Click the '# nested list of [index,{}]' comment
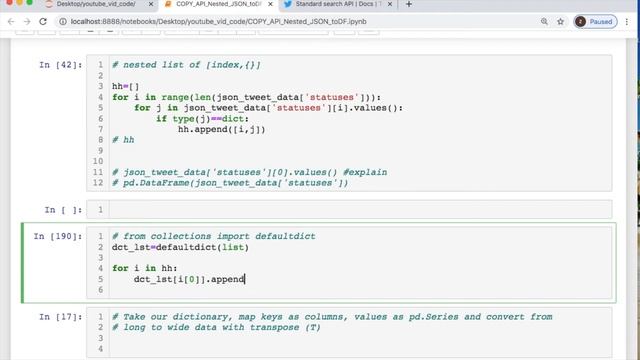Screen dimensions: 640x360 click(186, 65)
